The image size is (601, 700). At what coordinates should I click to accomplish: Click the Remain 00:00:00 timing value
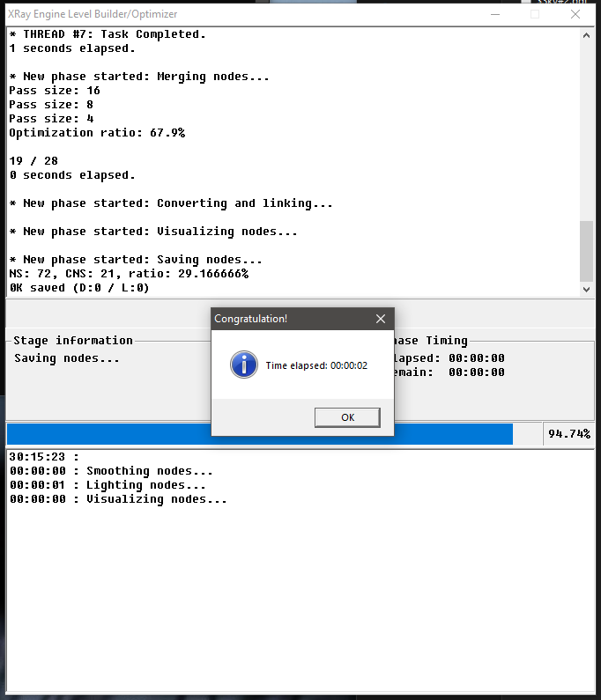[x=477, y=372]
